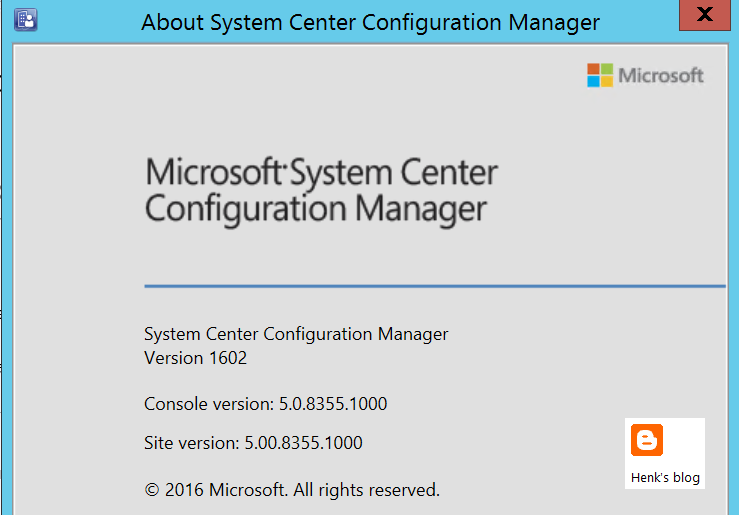Open the Henk's blog label
Screen dimensions: 739x515
(665, 477)
